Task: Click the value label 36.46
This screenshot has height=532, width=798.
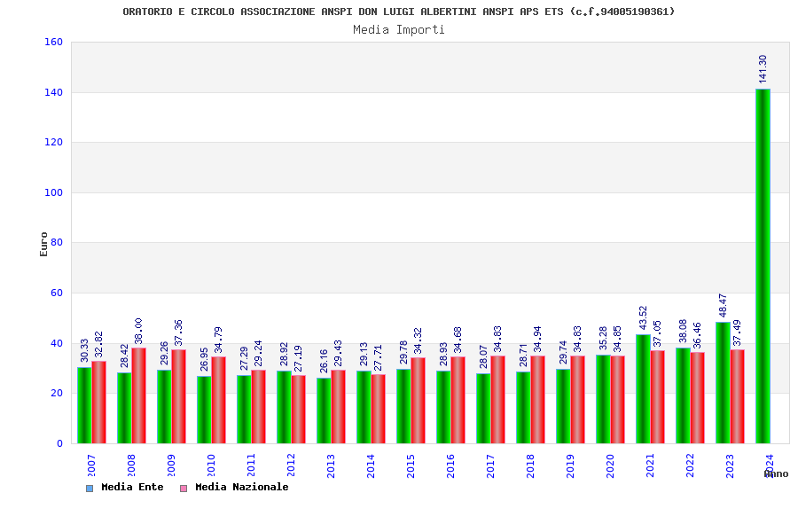Action: [x=697, y=335]
